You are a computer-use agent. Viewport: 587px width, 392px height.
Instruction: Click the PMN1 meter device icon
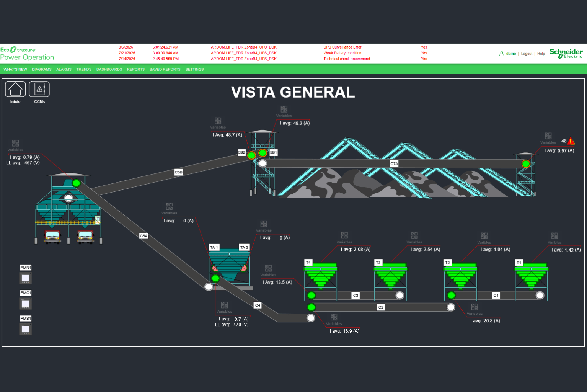pos(26,278)
